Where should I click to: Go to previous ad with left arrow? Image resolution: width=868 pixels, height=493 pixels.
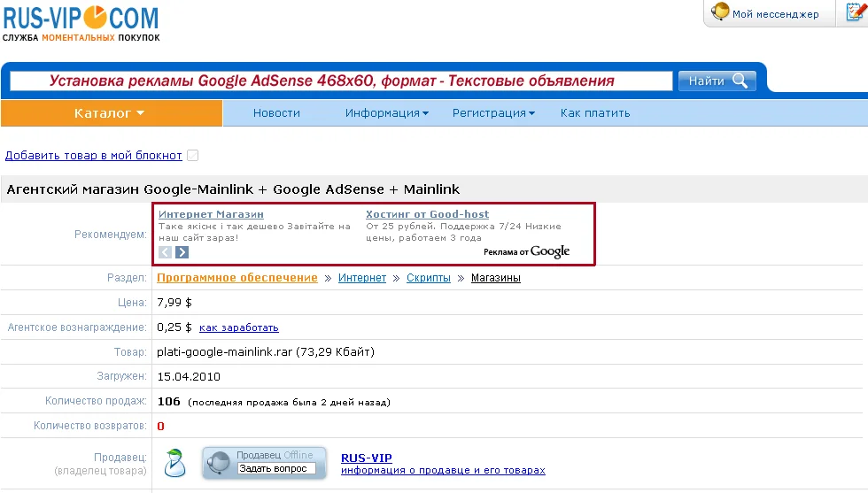tap(165, 252)
